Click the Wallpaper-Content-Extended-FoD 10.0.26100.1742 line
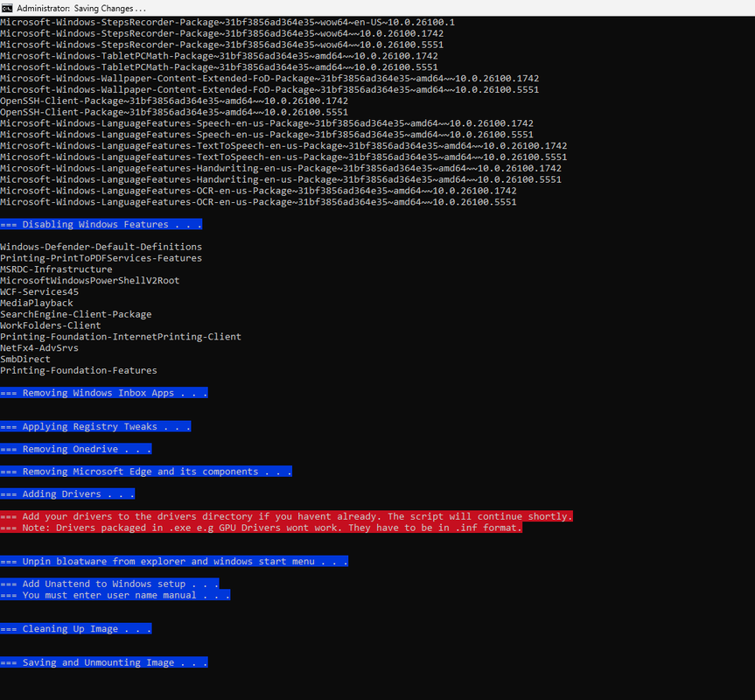 click(269, 79)
